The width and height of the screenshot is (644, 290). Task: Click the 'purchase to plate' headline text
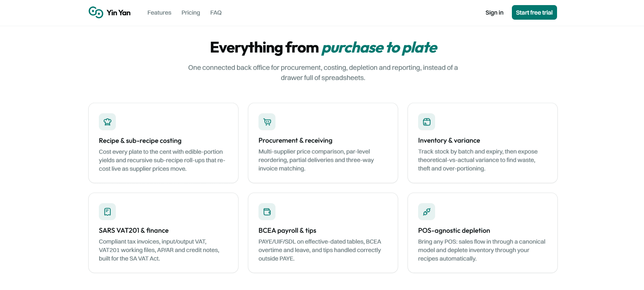(379, 48)
